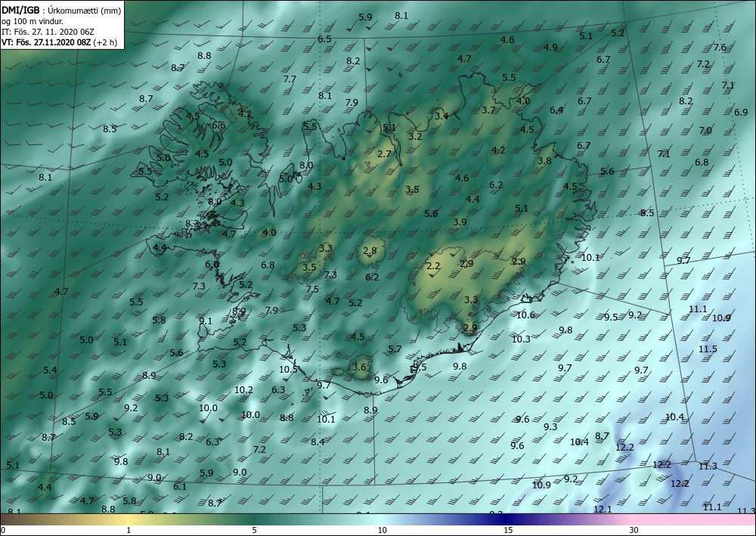Image resolution: width=756 pixels, height=536 pixels.
Task: Click the map value '12.1'
Action: [603, 509]
